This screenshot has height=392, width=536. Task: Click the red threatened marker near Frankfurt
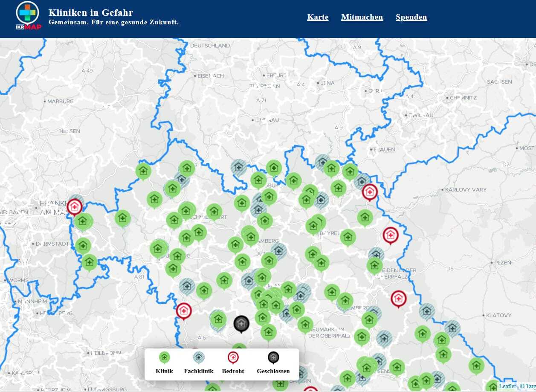(75, 207)
